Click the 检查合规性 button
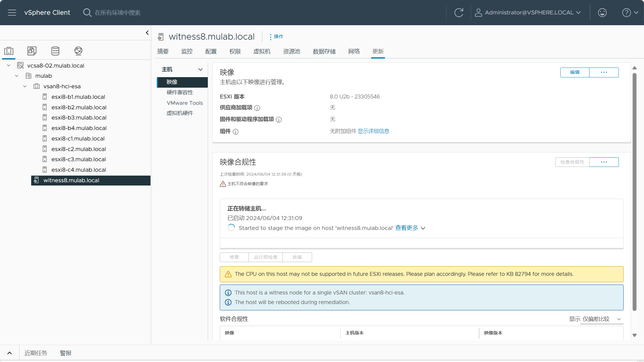 [572, 162]
